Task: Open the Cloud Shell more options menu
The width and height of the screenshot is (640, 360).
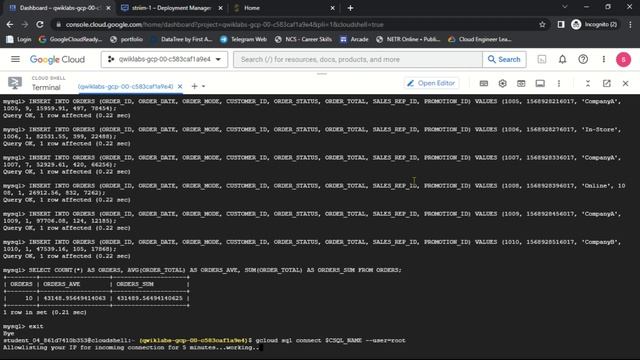Action: pos(559,83)
